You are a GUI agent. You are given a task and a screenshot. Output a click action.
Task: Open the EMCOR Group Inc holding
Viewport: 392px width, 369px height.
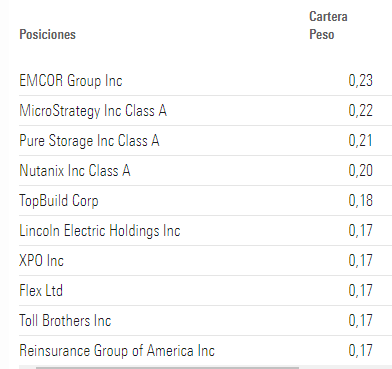point(71,81)
